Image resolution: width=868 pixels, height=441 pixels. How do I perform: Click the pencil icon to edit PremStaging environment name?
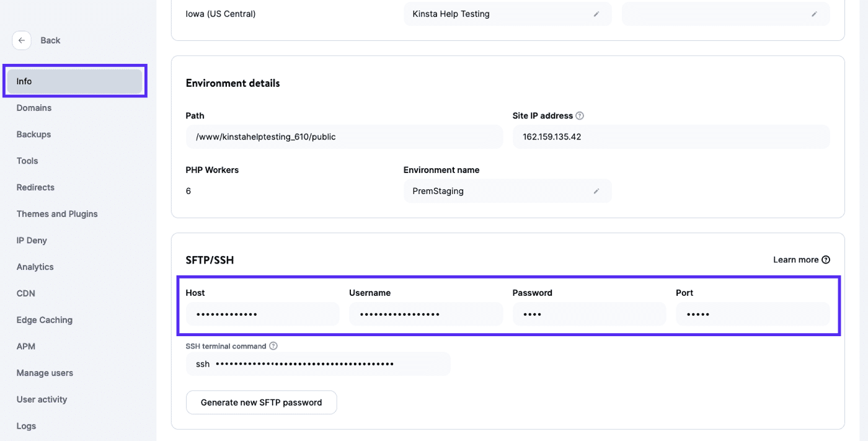(x=597, y=190)
